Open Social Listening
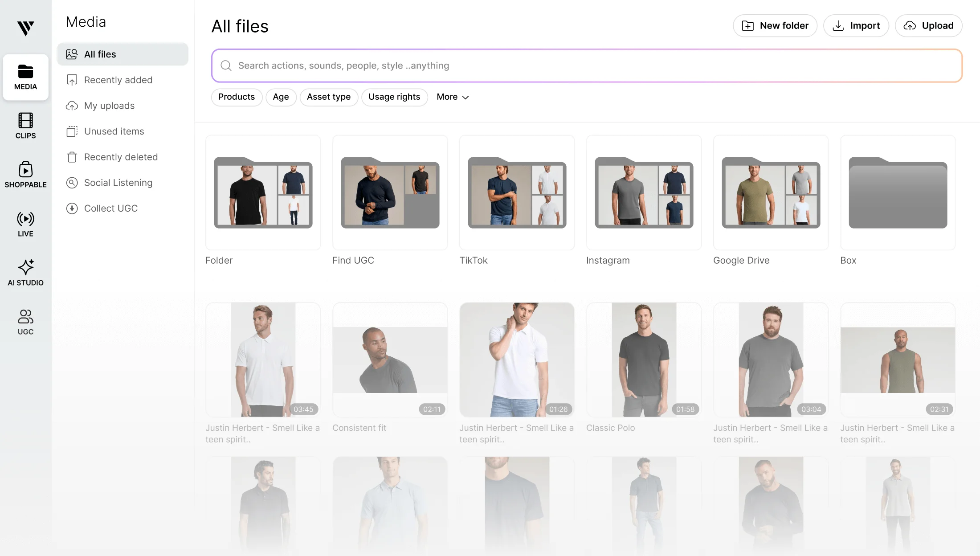Viewport: 980px width, 556px height. click(118, 183)
